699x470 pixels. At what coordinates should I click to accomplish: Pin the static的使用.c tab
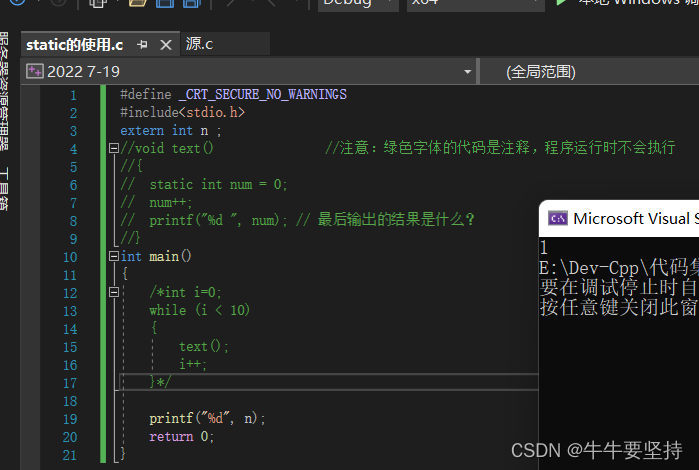click(143, 45)
